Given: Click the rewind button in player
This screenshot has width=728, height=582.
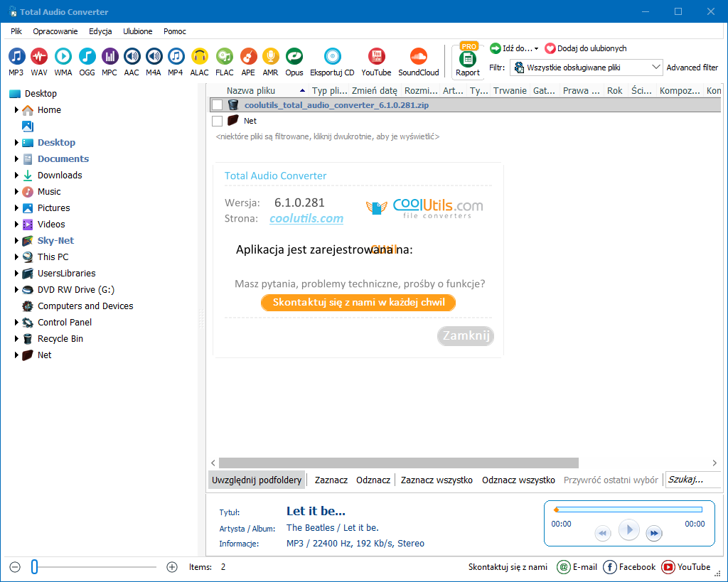Looking at the screenshot, I should click(603, 533).
